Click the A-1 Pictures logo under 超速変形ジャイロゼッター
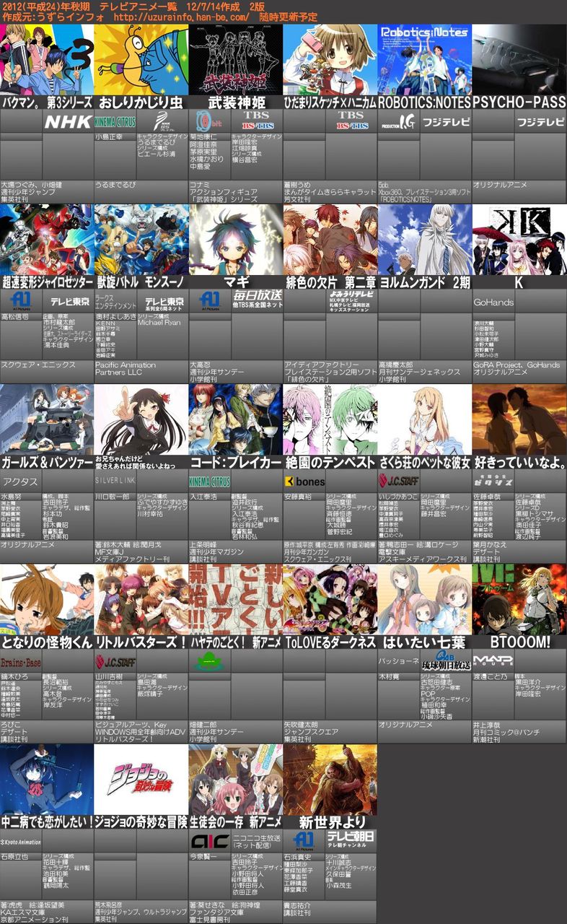The height and width of the screenshot is (924, 567). (x=20, y=300)
